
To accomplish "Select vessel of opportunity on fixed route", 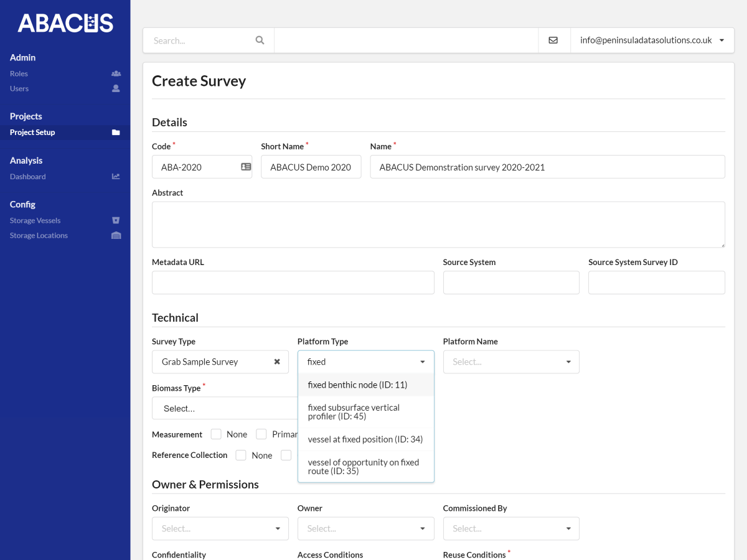I will [366, 467].
